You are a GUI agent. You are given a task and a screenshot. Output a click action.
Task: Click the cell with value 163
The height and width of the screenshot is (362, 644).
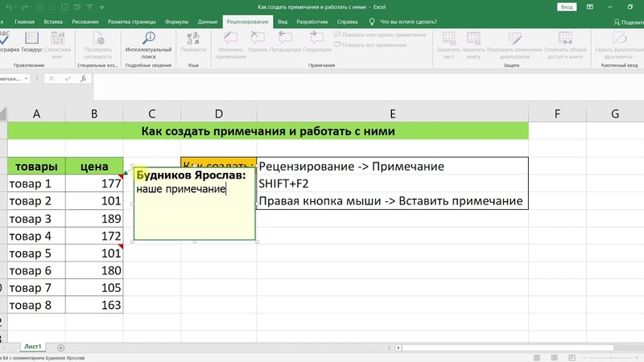point(94,305)
